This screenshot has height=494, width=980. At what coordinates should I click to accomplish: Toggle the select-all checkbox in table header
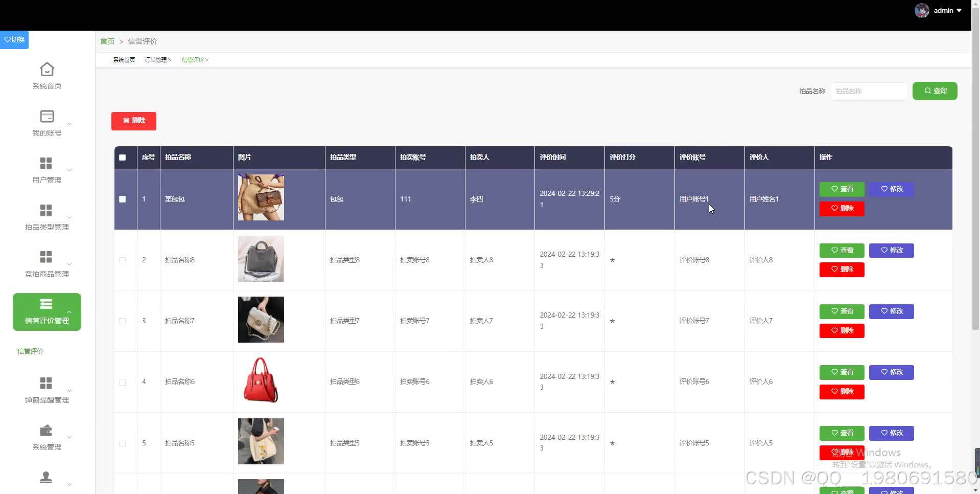coord(123,158)
